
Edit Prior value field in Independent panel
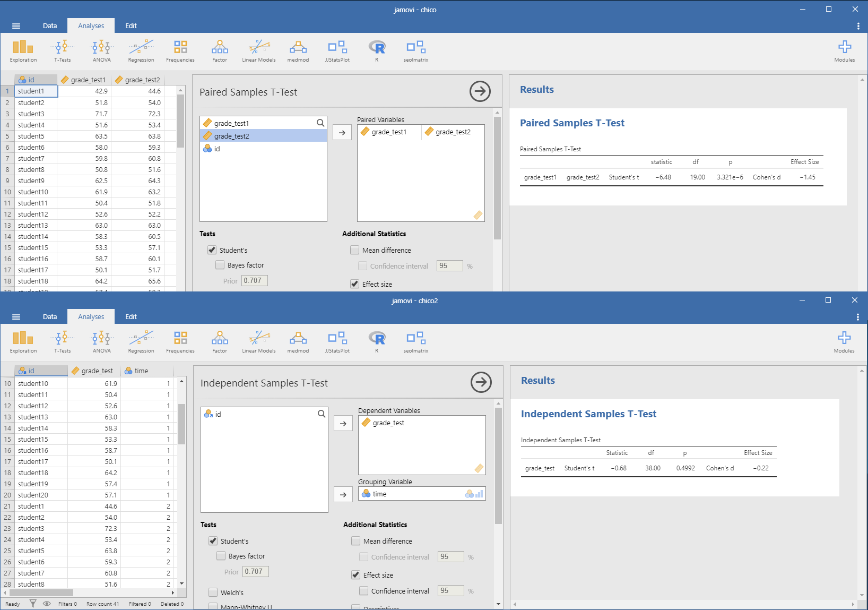coord(256,571)
